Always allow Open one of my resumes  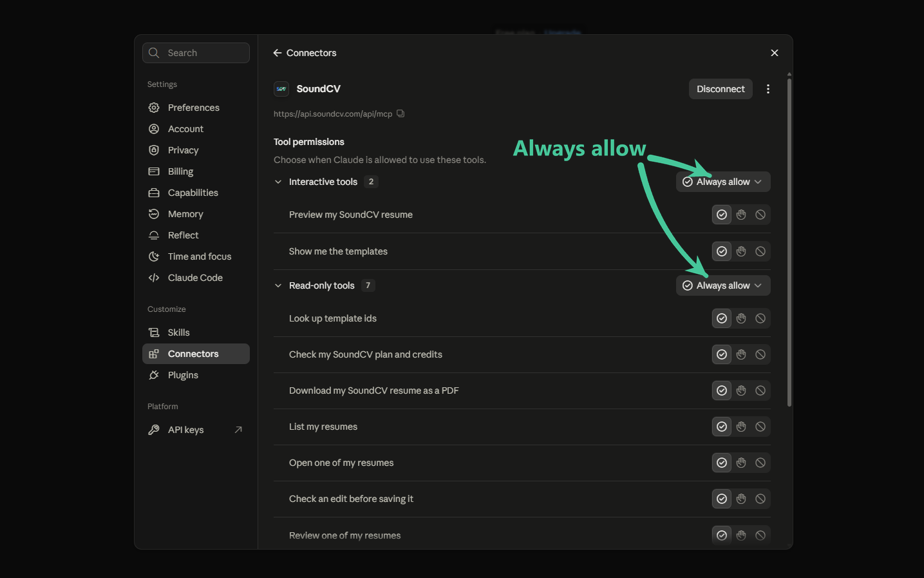722,463
